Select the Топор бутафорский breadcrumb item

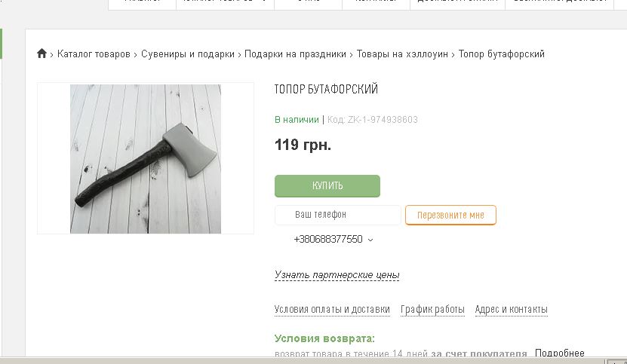(502, 54)
